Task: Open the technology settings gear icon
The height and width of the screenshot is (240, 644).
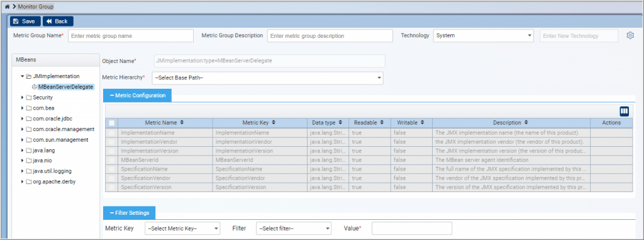Action: coord(630,35)
